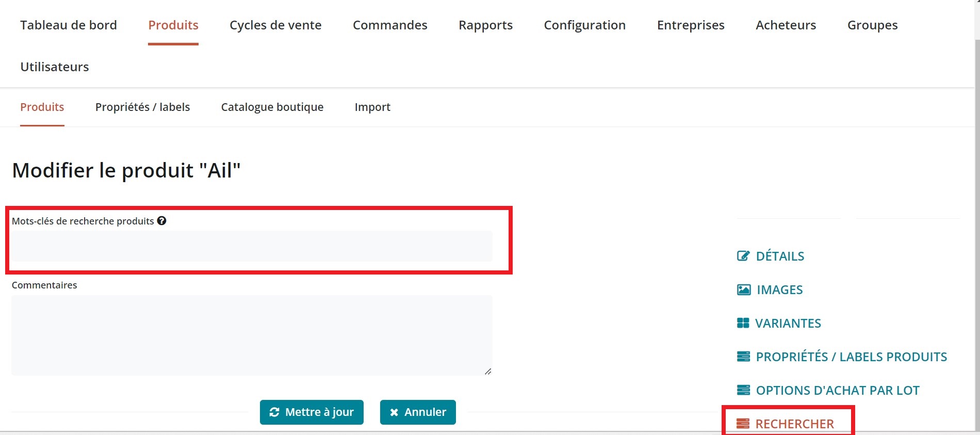Image resolution: width=980 pixels, height=435 pixels.
Task: Navigate to the Utilisateurs menu
Action: point(55,67)
